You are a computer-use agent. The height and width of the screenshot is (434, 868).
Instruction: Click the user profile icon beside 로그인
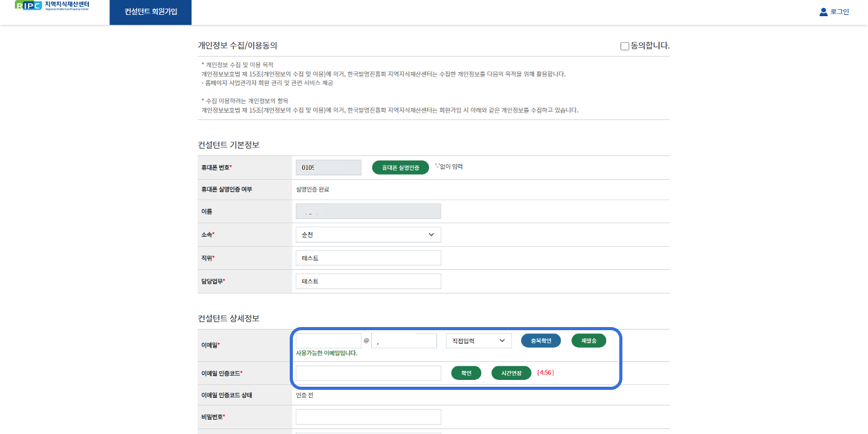click(x=823, y=12)
